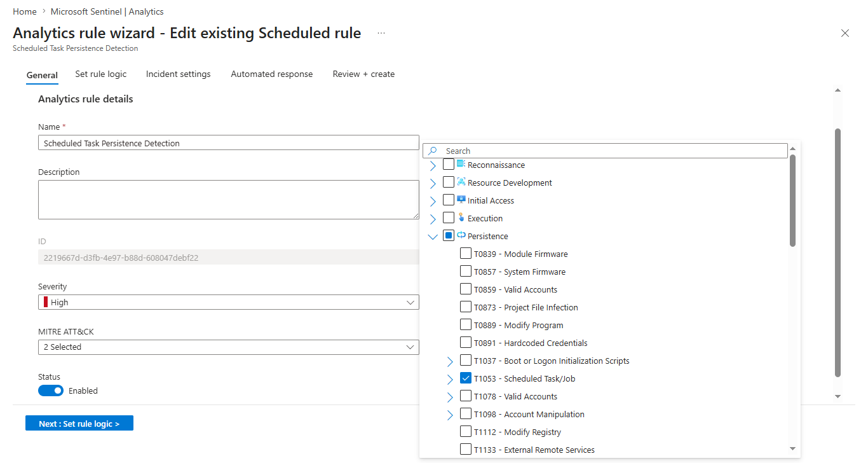Screen dimensions: 868x463
Task: Check the Reconnaissance checkbox
Action: (449, 165)
